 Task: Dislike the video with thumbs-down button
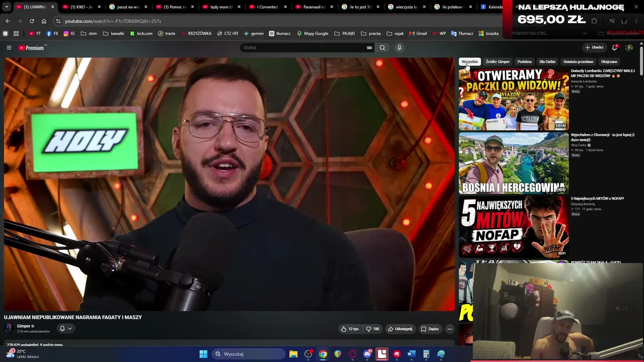click(373, 329)
